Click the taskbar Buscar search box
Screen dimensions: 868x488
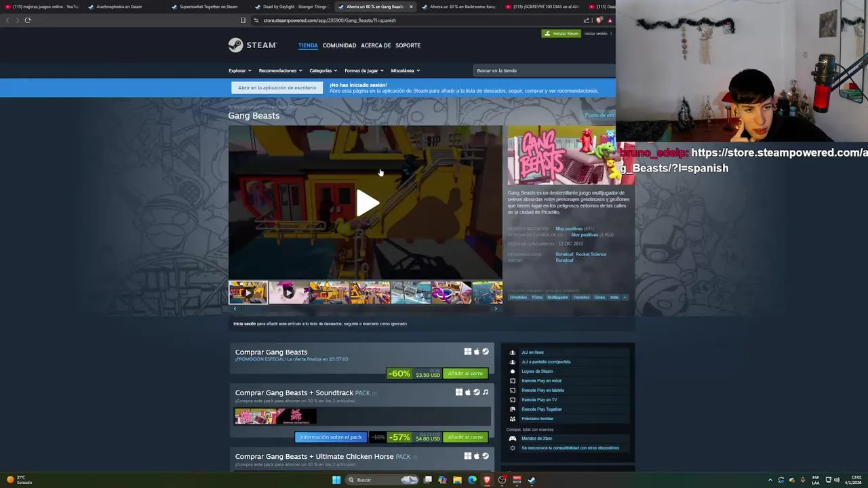[383, 480]
